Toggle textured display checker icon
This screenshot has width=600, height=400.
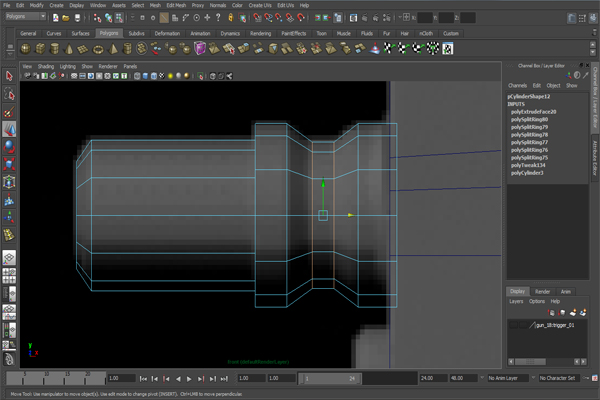tap(162, 76)
